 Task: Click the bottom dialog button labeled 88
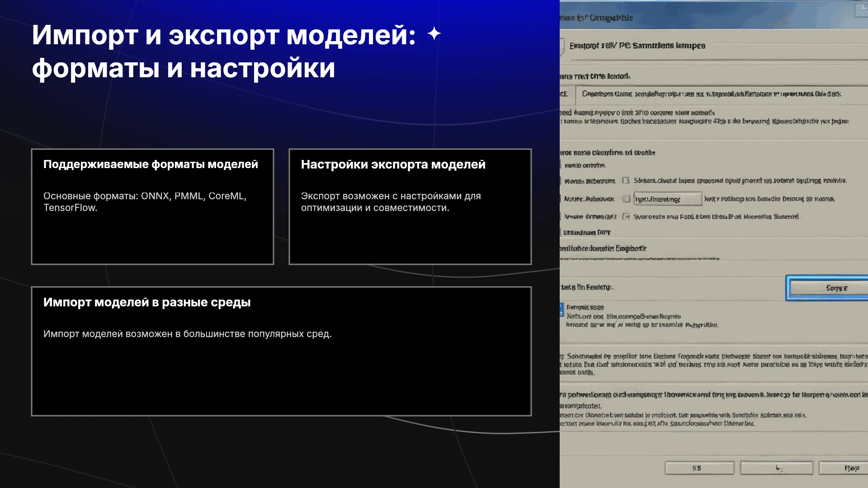[x=699, y=468]
